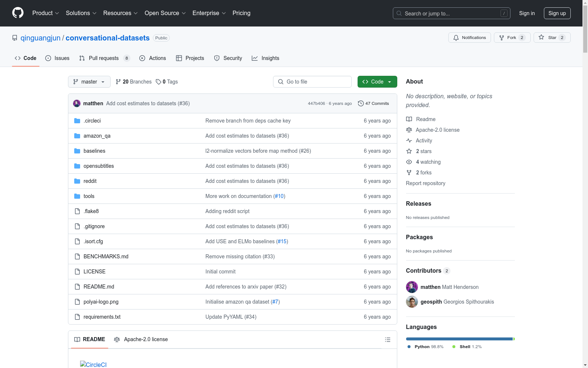Click the opensubtitles folder icon

pos(77,166)
